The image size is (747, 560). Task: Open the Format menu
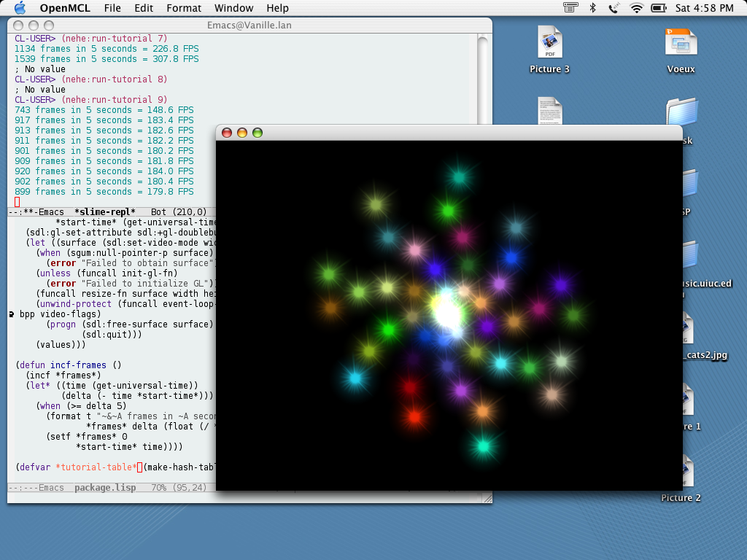(x=184, y=8)
